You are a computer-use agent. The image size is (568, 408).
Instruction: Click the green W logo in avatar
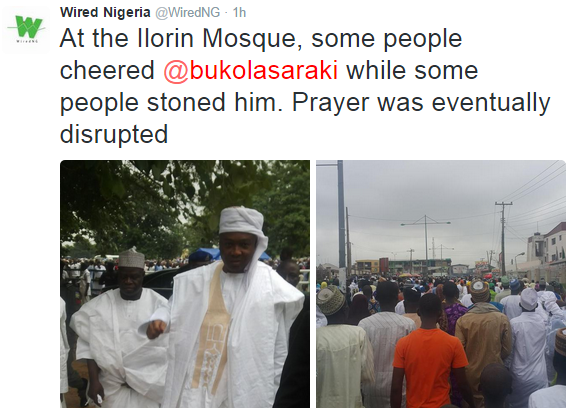click(x=26, y=28)
